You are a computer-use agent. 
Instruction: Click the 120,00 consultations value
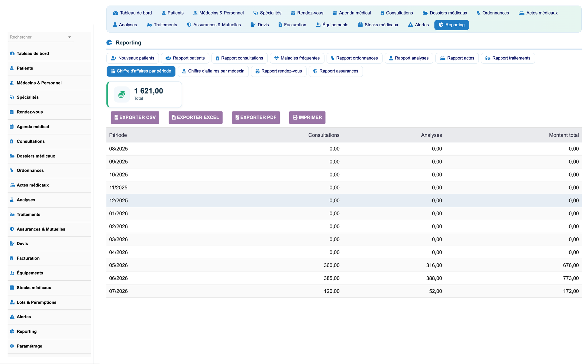[x=331, y=291]
